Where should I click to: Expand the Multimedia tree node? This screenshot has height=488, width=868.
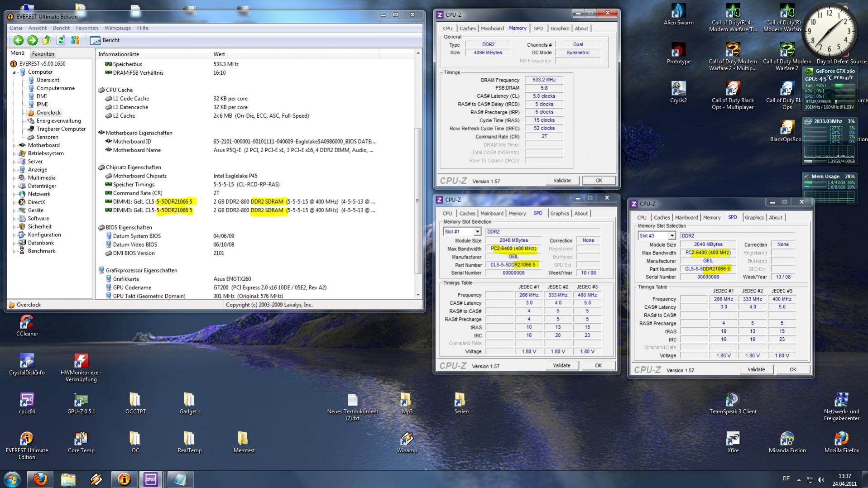[x=14, y=178]
